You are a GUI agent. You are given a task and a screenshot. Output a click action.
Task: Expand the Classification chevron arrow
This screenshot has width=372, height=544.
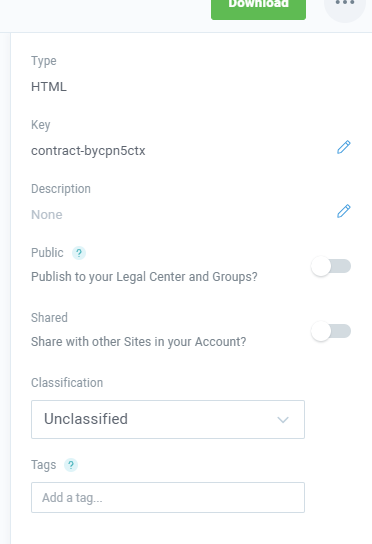point(283,420)
